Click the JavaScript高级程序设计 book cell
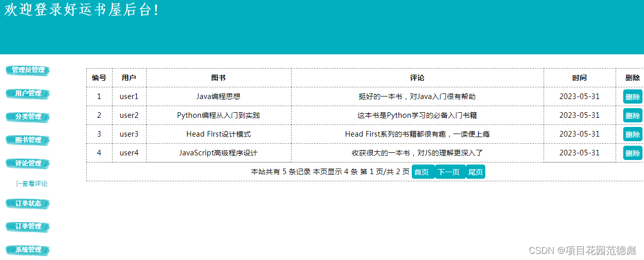 (x=219, y=153)
